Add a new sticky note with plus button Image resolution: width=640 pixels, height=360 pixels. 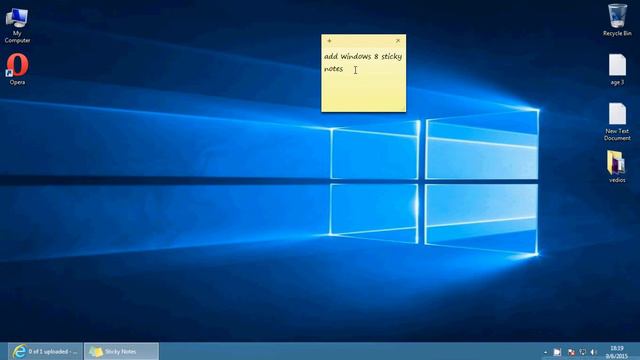[329, 41]
